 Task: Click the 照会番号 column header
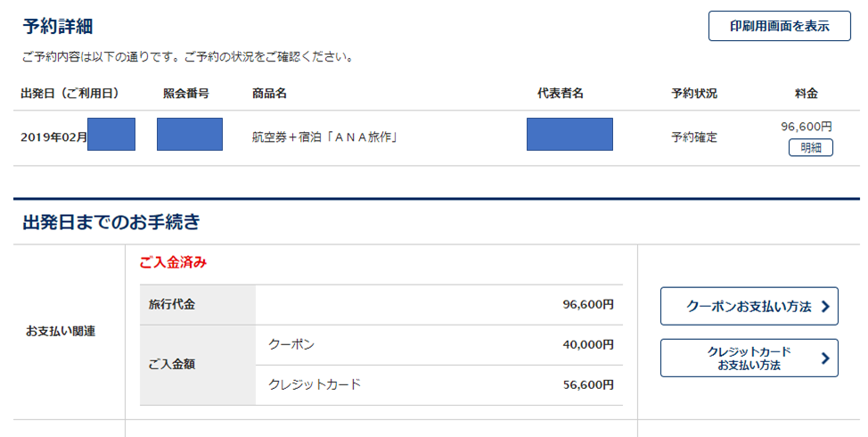point(186,94)
